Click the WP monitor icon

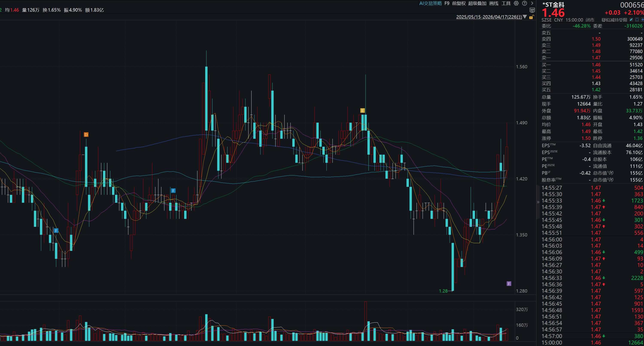click(532, 10)
